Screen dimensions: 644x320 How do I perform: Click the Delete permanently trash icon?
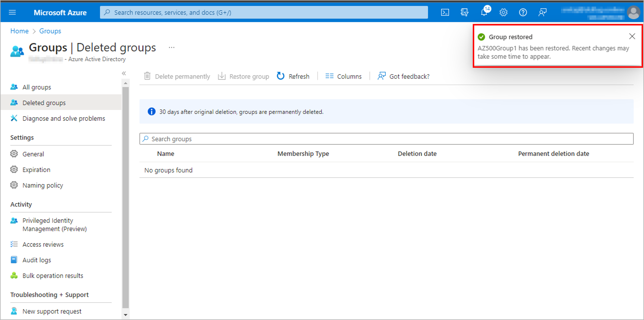coord(147,76)
